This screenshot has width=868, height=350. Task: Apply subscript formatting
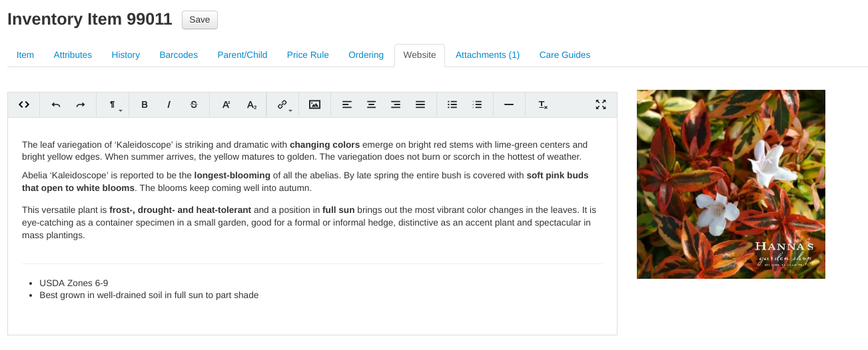[252, 104]
